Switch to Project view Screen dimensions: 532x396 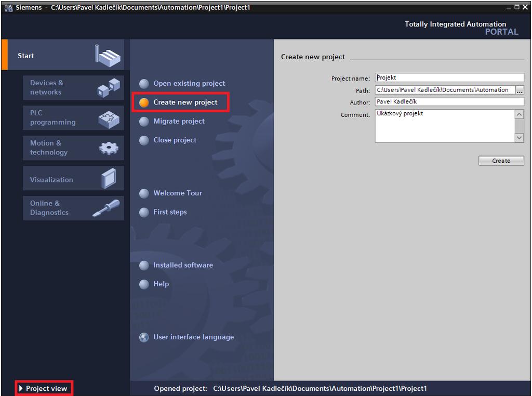(44, 389)
